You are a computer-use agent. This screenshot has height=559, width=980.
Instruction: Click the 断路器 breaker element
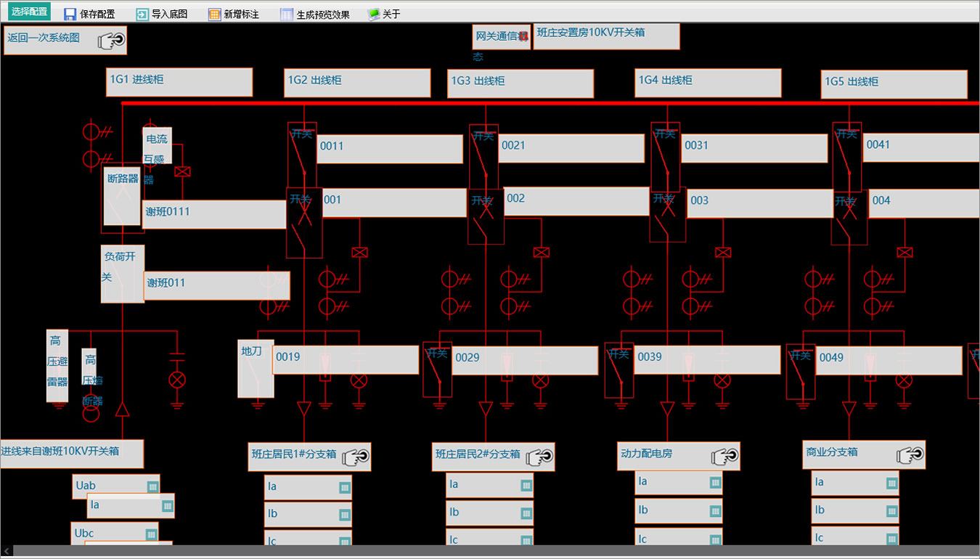click(x=122, y=196)
